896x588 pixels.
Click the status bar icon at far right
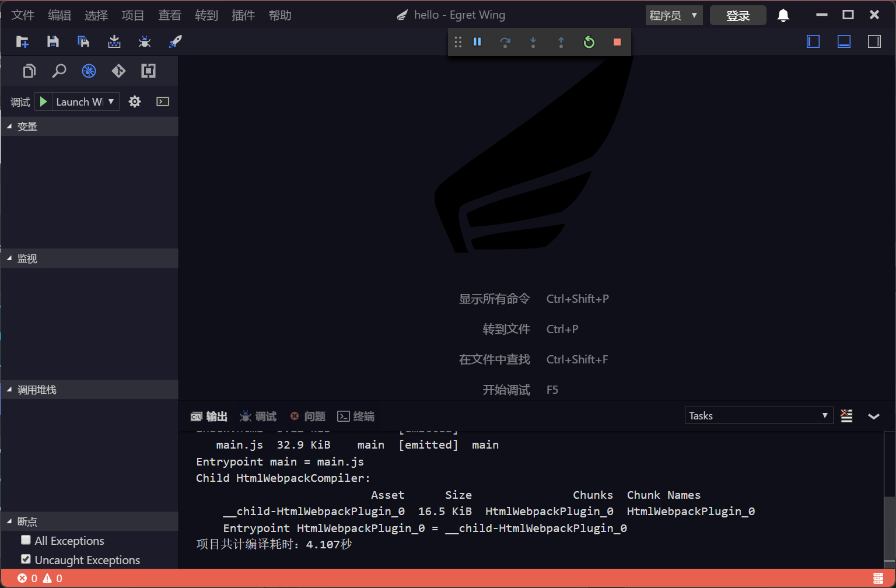click(x=878, y=578)
